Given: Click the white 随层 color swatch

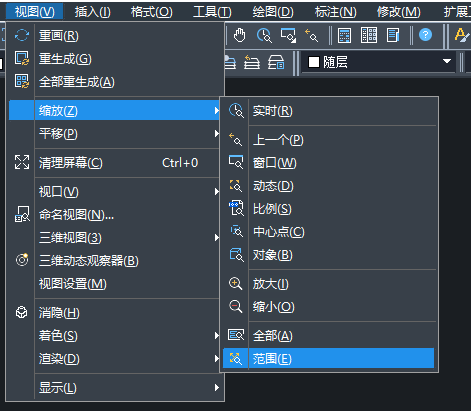Looking at the screenshot, I should 314,62.
